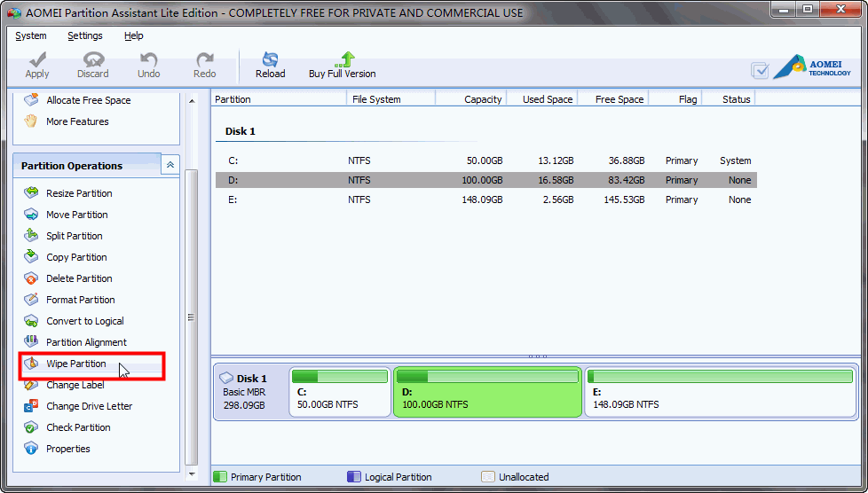The height and width of the screenshot is (493, 868).
Task: Select the D: 100.00GB partition block
Action: point(488,392)
